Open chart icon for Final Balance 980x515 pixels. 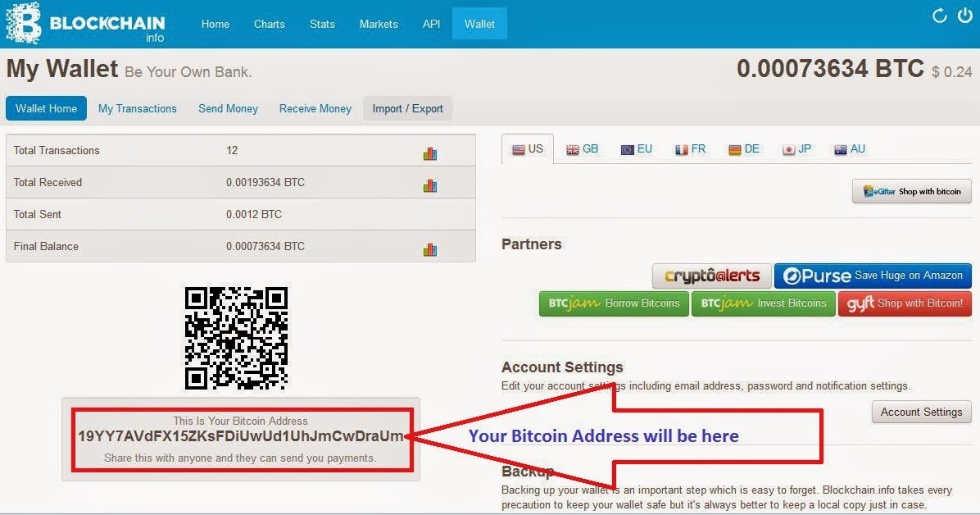coord(430,249)
